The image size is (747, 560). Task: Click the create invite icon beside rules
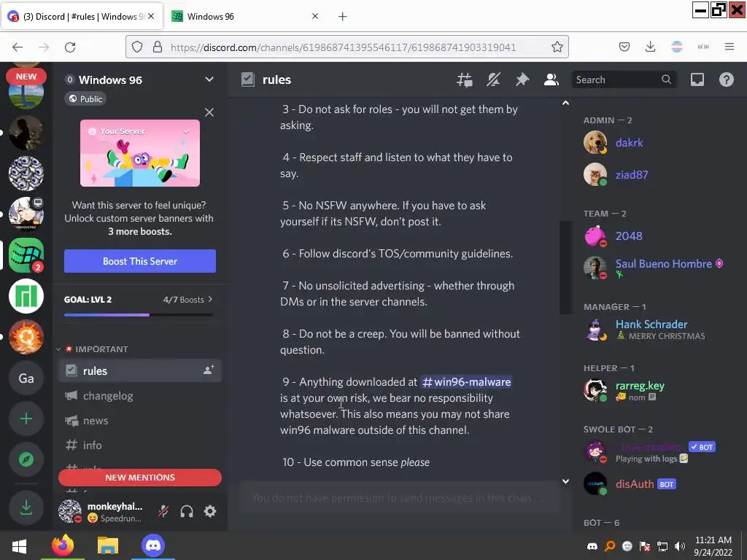(209, 370)
